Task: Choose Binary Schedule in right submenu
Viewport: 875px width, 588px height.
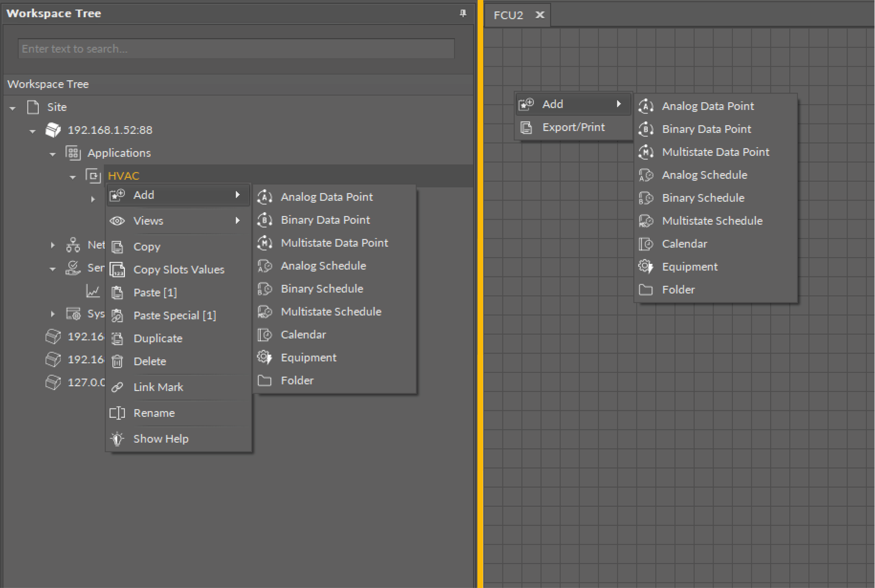Action: 703,198
